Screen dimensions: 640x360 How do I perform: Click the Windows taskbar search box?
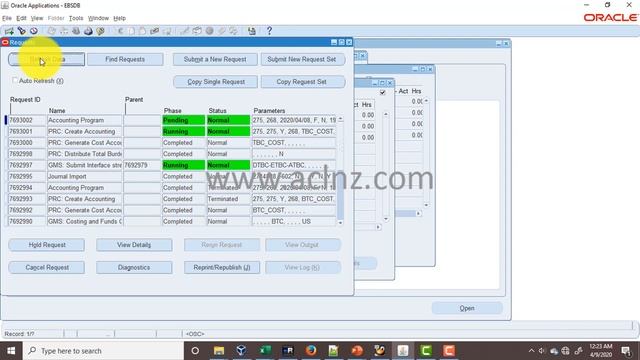click(x=103, y=351)
